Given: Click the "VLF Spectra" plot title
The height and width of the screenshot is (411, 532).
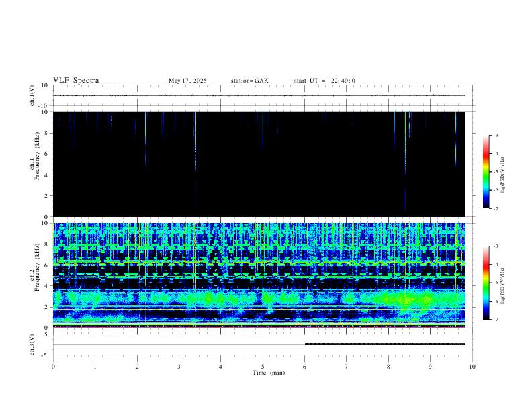Looking at the screenshot, I should [x=76, y=81].
